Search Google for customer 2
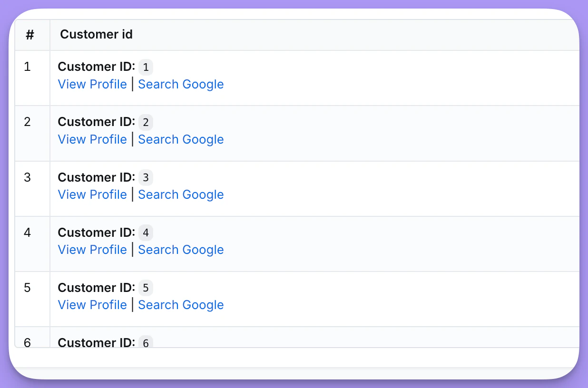Screen dimensions: 588x388 coord(181,139)
